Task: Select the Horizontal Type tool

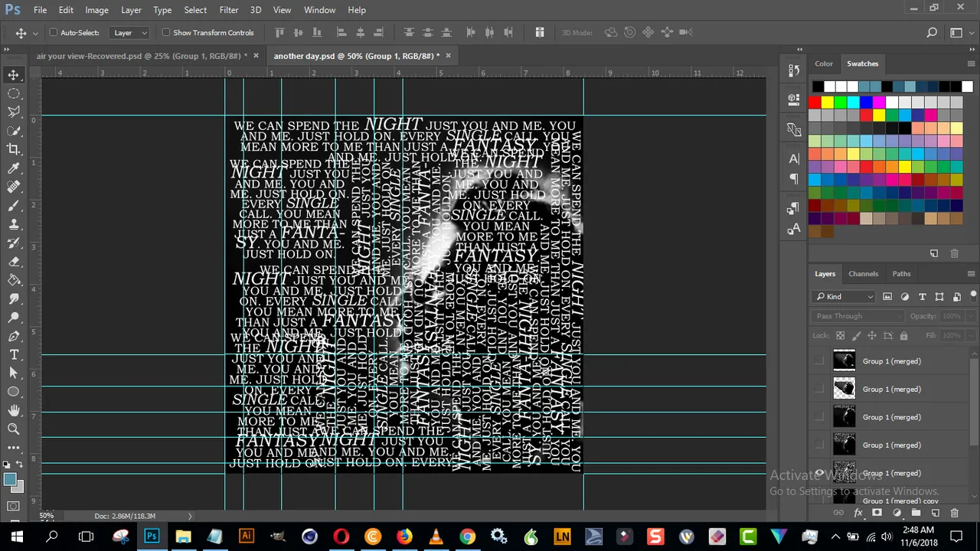Action: point(14,354)
